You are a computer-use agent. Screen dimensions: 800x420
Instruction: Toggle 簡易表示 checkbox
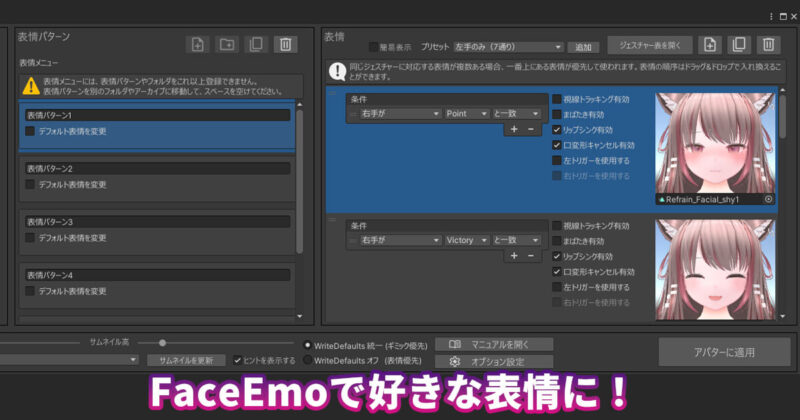coord(373,47)
